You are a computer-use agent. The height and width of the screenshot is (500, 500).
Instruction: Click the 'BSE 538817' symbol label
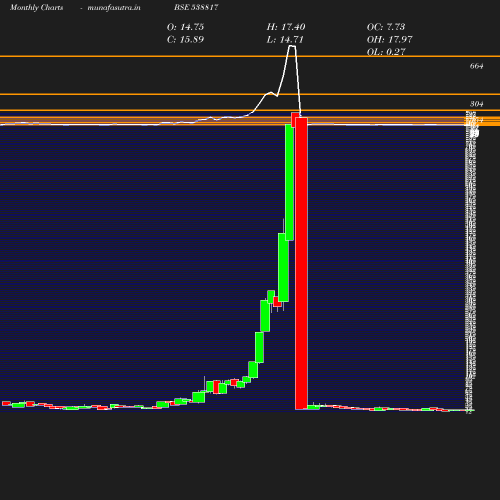pyautogui.click(x=196, y=7)
